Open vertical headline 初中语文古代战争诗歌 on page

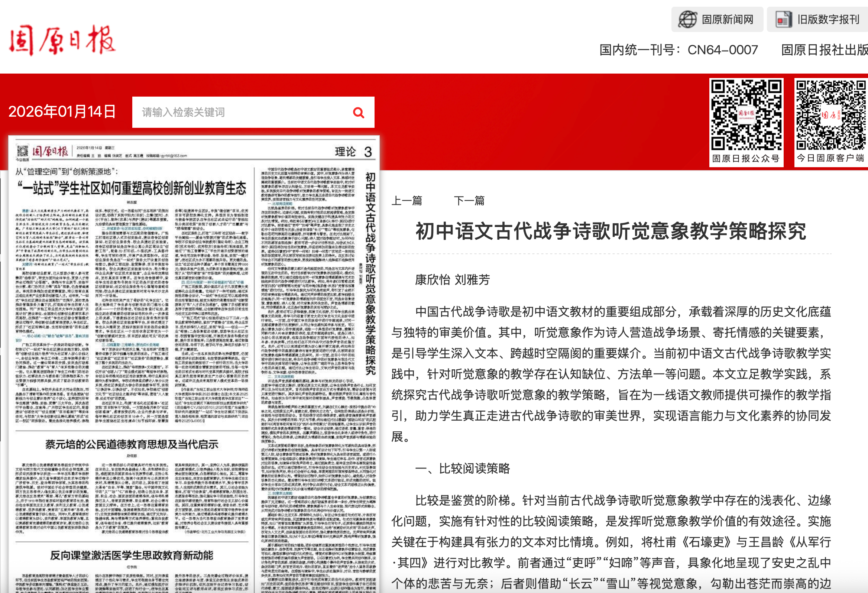click(370, 273)
